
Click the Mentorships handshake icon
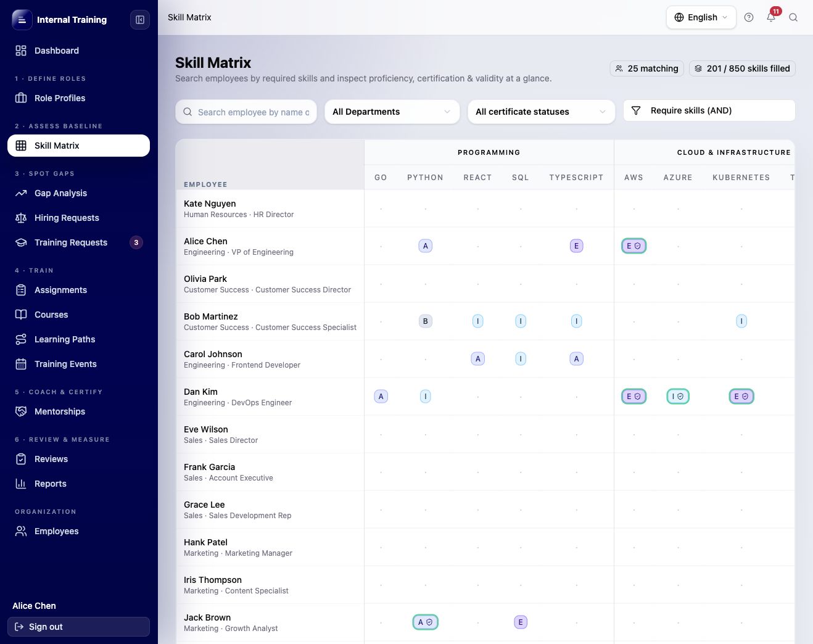pos(21,411)
